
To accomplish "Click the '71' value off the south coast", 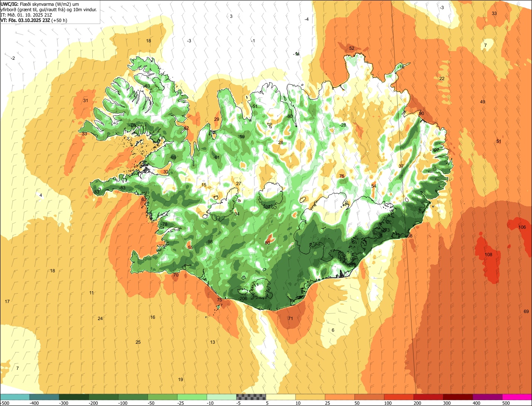I will (x=291, y=318).
